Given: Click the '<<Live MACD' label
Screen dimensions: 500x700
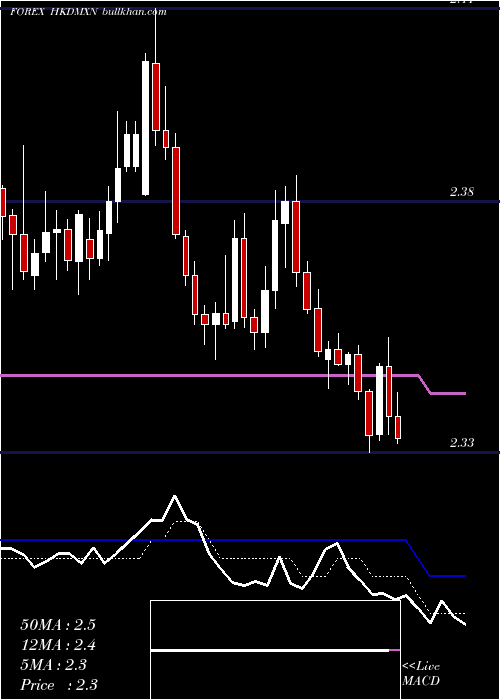Looking at the screenshot, I should click(421, 674).
